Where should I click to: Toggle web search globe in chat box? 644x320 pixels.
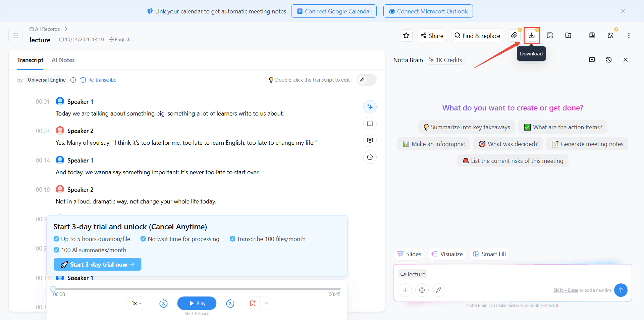click(x=422, y=290)
